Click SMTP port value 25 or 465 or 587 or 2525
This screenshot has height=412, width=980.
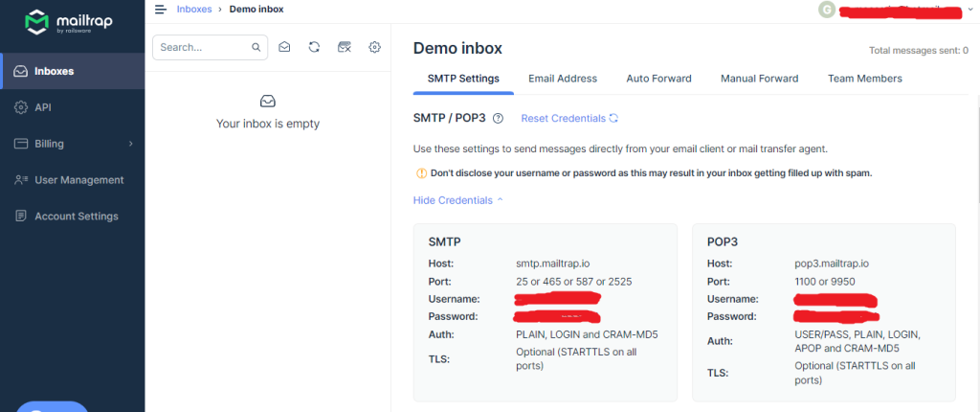(574, 282)
